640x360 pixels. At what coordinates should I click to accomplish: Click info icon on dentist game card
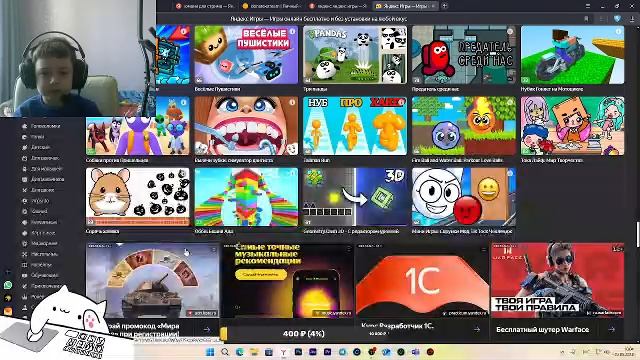[292, 102]
